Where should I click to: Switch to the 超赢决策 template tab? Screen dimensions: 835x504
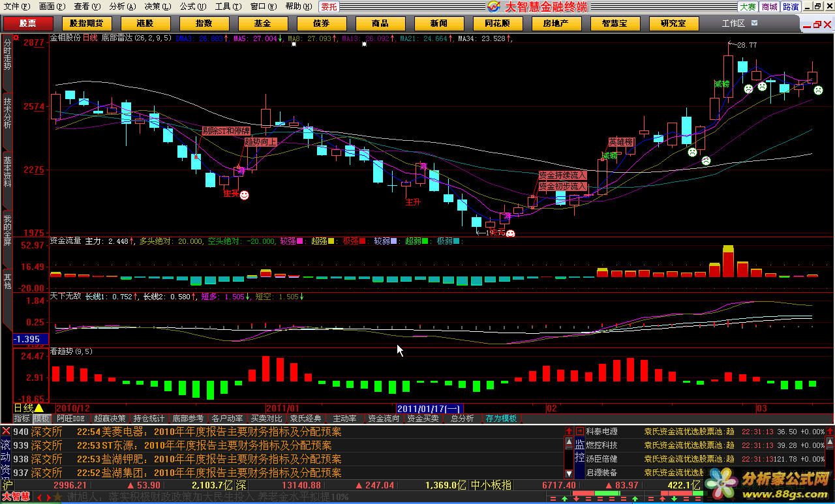point(110,419)
